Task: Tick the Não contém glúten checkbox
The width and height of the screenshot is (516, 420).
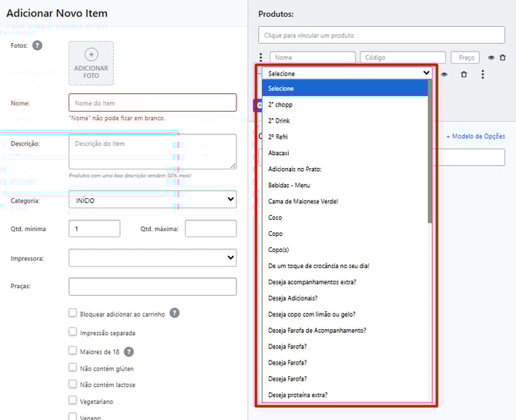Action: click(x=72, y=368)
